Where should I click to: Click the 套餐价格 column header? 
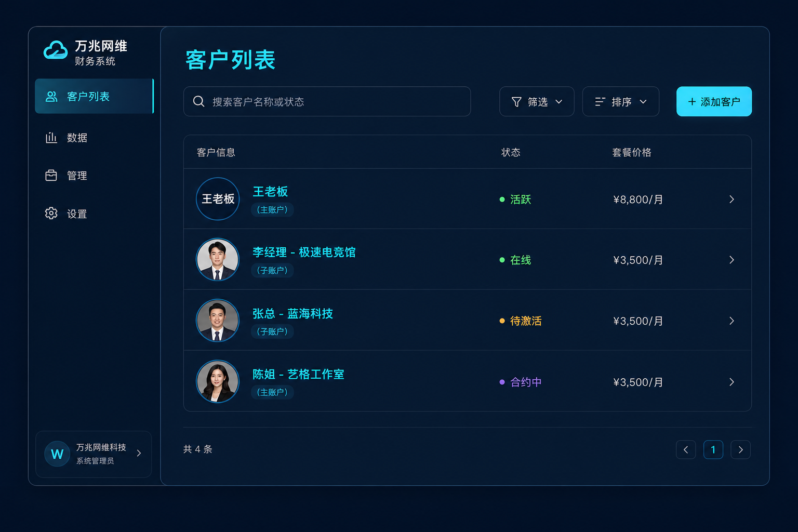pos(632,152)
